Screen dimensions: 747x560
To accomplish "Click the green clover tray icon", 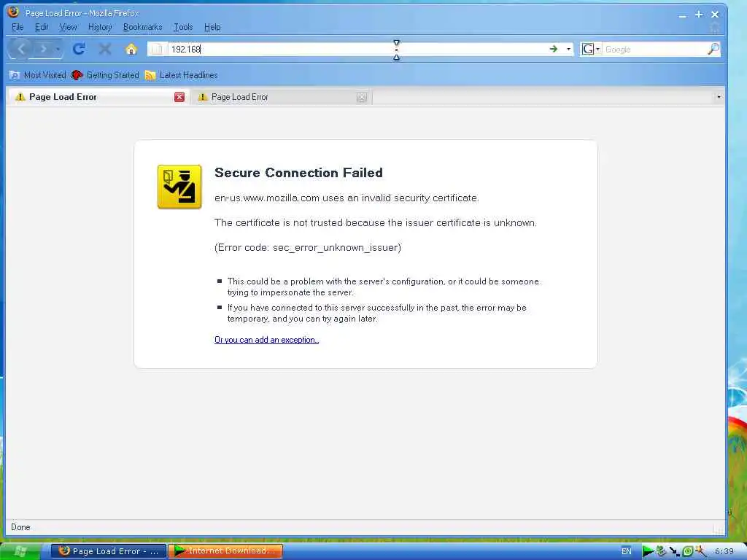I will tap(661, 551).
